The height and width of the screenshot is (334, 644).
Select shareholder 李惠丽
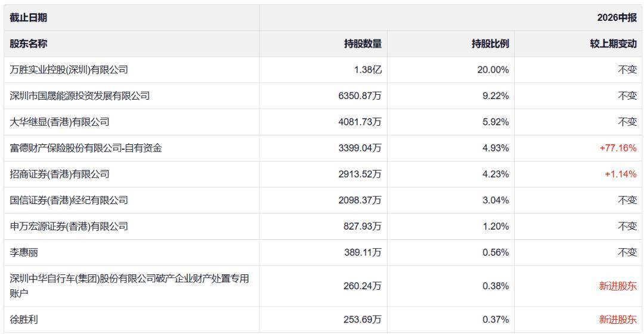(x=24, y=252)
